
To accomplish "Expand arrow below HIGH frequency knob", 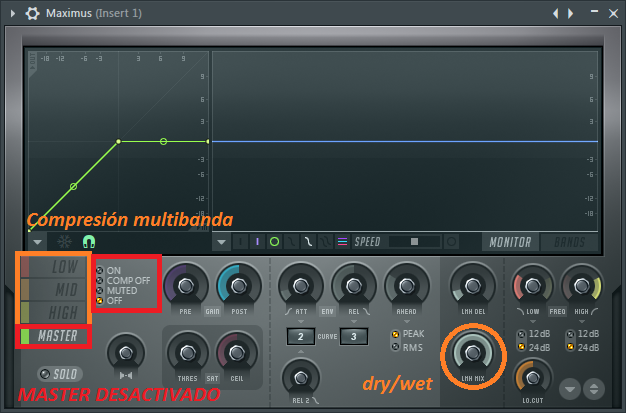I will [582, 322].
